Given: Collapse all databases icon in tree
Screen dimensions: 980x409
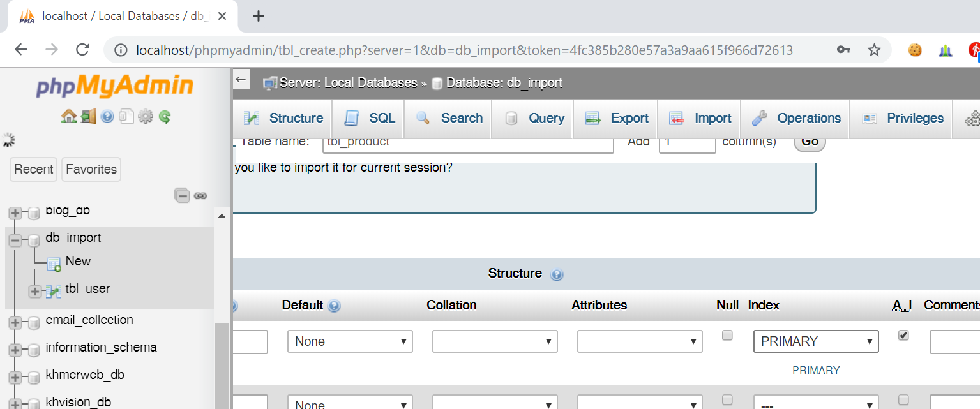Looking at the screenshot, I should 183,195.
